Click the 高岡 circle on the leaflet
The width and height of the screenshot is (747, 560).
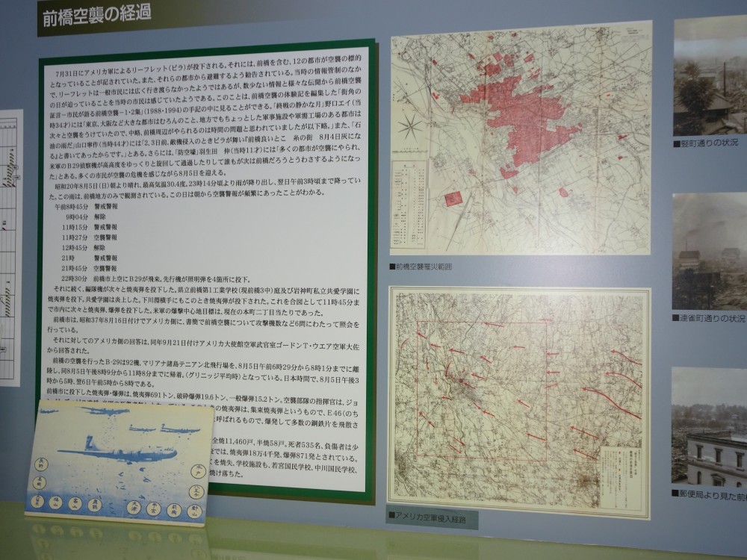pos(40,482)
